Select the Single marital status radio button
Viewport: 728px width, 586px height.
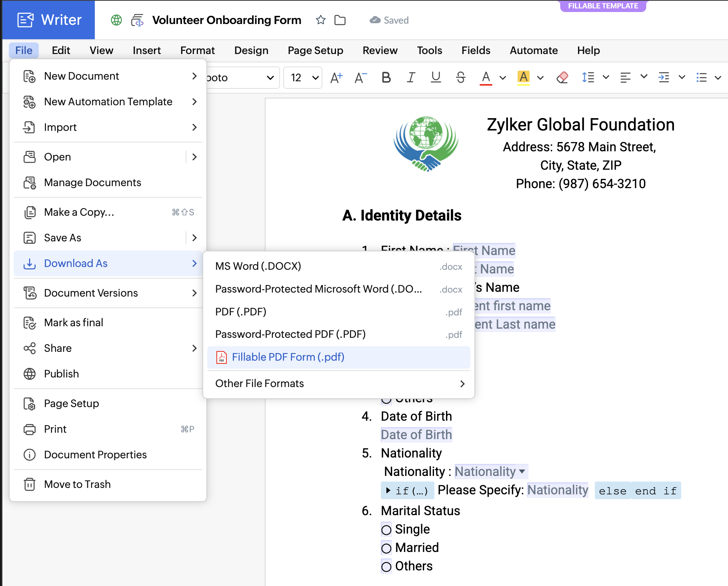[386, 530]
